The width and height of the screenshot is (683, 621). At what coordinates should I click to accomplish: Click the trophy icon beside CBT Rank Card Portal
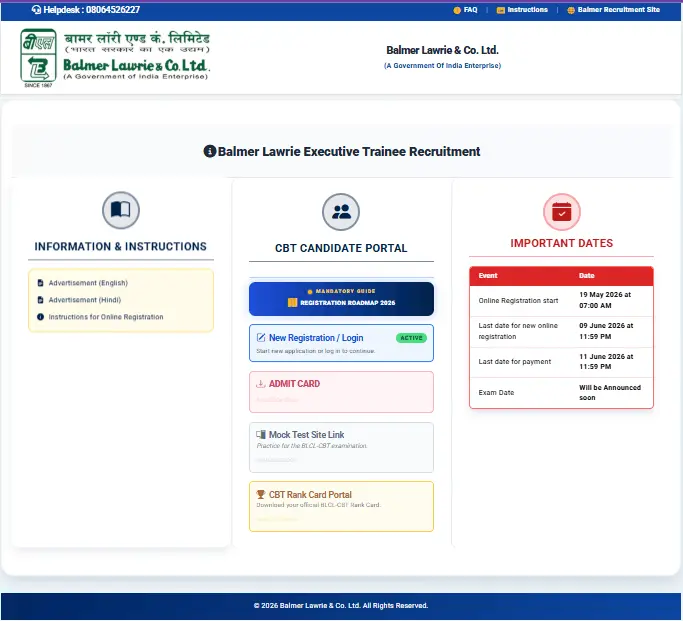point(261,494)
